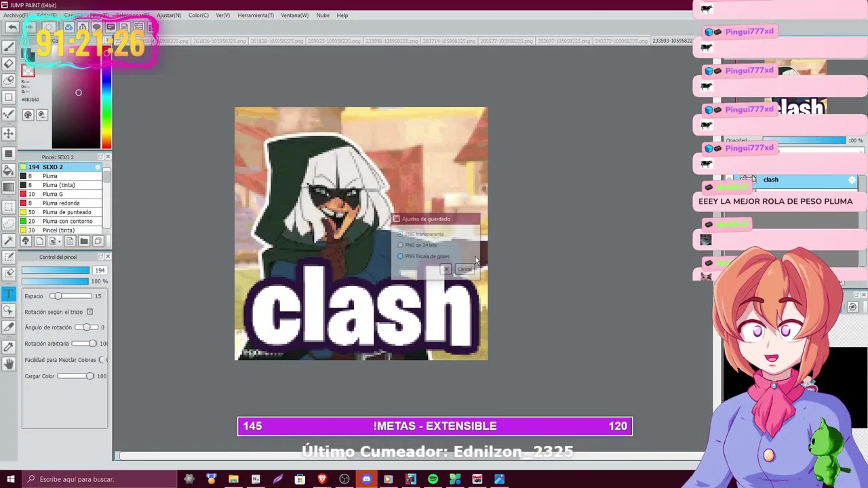Viewport: 868px width, 488px height.
Task: Select the Pluma de punteado brush
Action: pos(61,212)
